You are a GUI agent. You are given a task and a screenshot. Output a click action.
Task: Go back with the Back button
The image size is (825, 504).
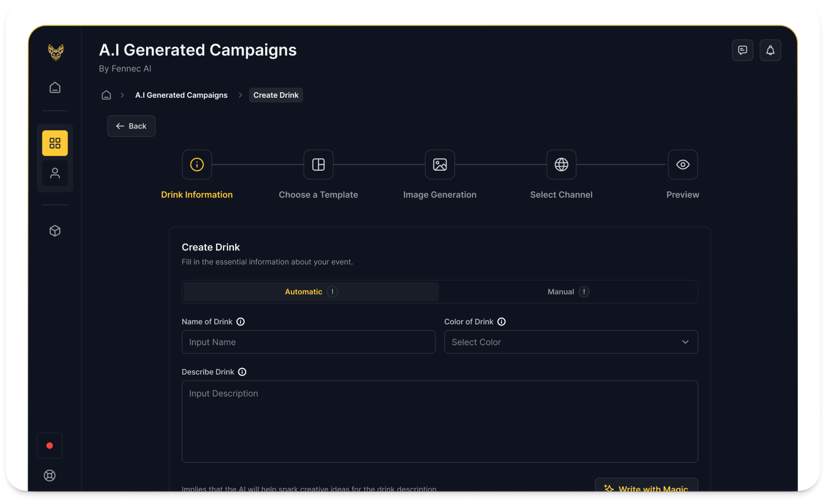(131, 126)
